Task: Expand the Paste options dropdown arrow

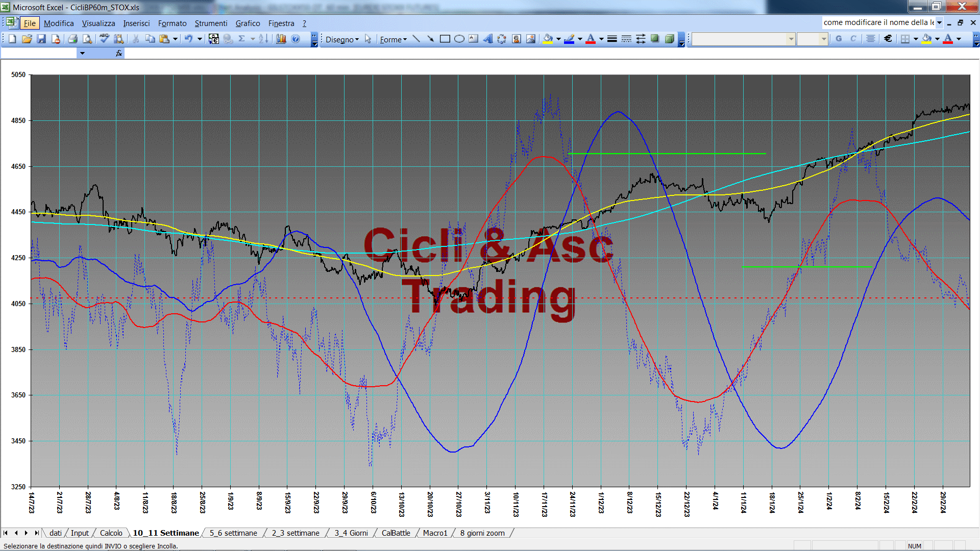Action: tap(175, 39)
